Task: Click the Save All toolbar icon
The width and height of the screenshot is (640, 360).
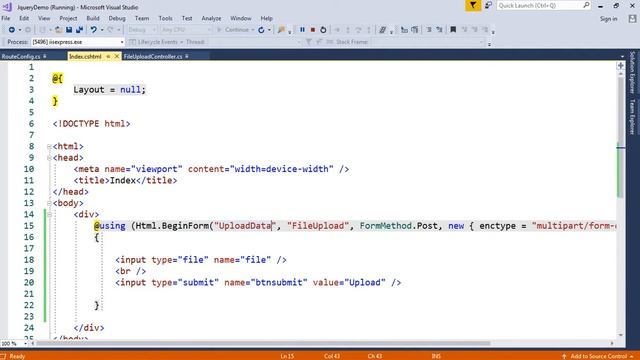Action: click(79, 30)
